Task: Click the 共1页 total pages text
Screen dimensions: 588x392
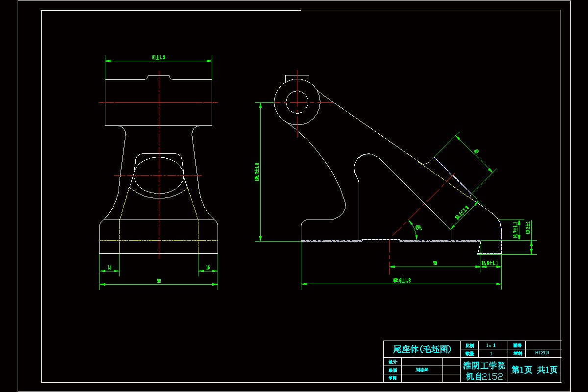Action: click(547, 370)
